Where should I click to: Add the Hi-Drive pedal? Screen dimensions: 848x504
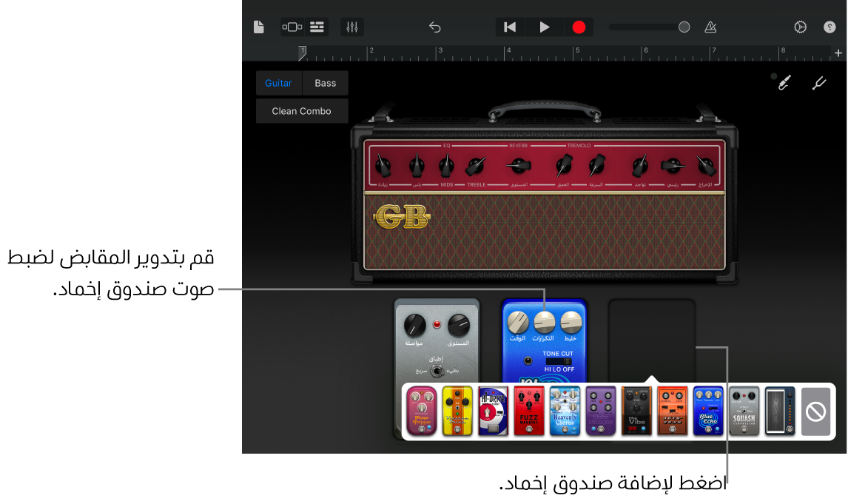click(x=494, y=411)
